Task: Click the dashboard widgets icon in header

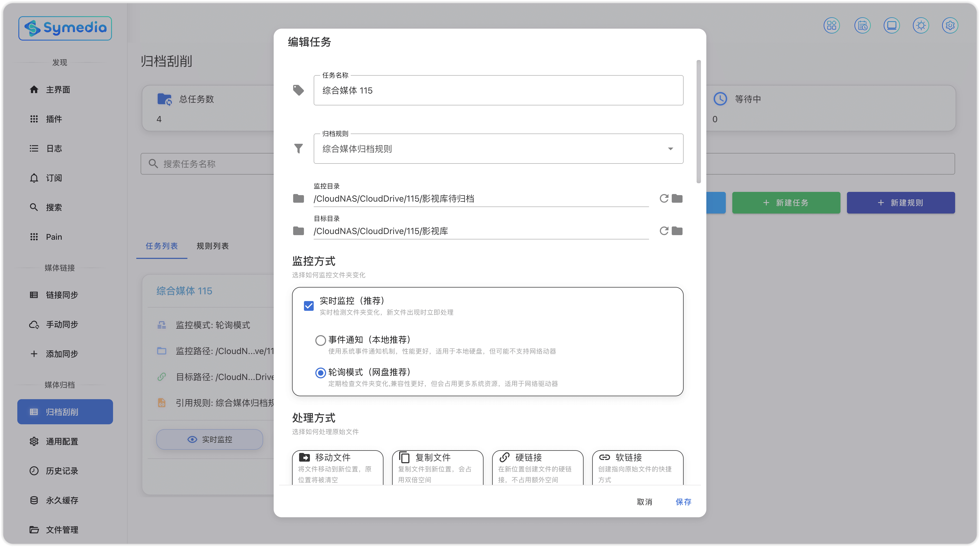Action: pos(832,25)
